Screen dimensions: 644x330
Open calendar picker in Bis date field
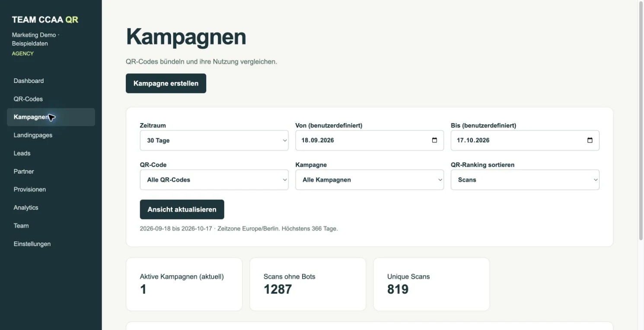590,140
